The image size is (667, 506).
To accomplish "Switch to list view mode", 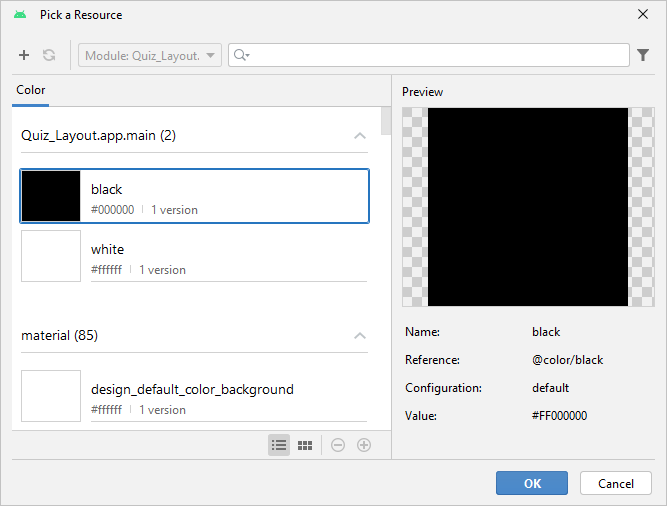I will click(x=279, y=445).
